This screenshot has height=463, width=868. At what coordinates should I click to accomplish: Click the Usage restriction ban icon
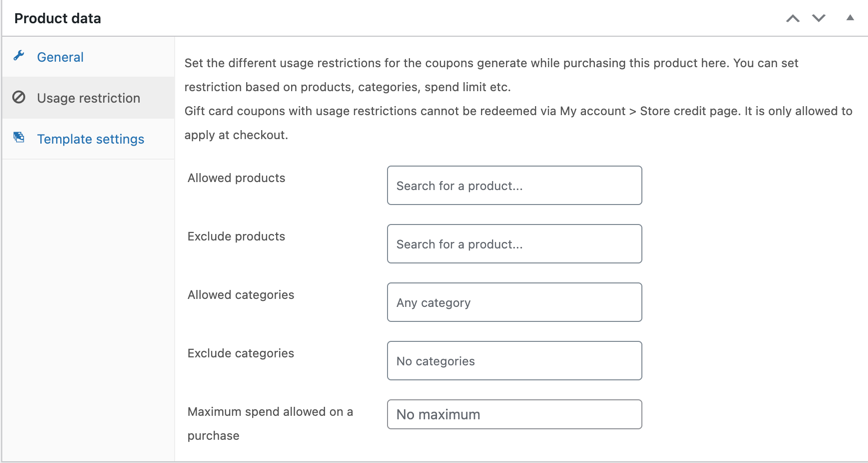click(19, 97)
